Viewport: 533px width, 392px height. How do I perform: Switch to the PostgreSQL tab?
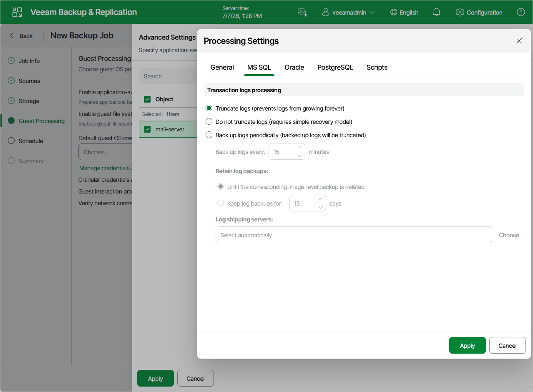pos(335,68)
